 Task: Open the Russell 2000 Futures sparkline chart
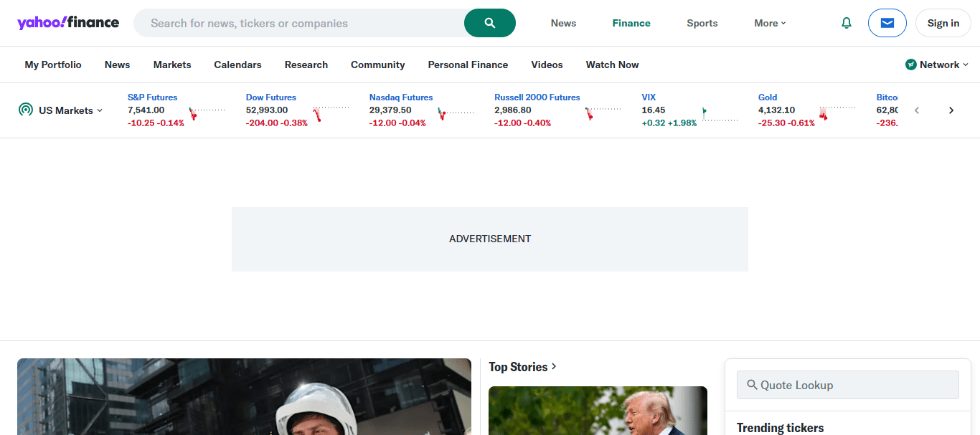pos(603,113)
